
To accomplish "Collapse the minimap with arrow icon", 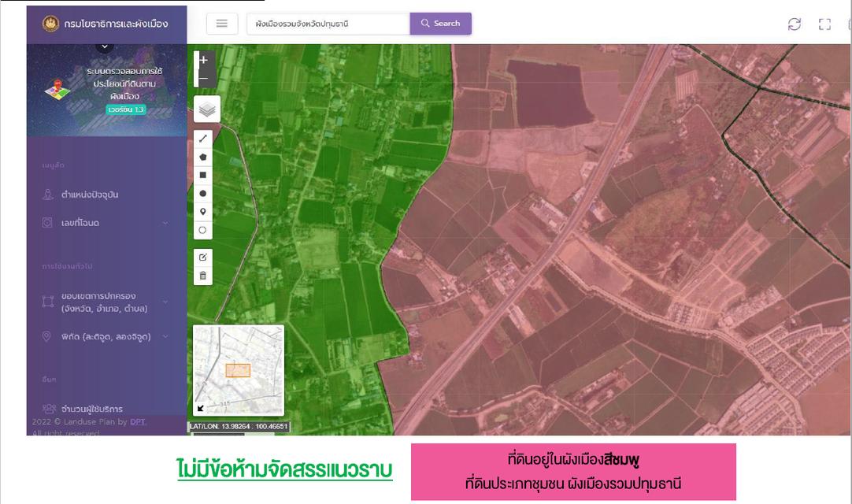I will pos(201,408).
